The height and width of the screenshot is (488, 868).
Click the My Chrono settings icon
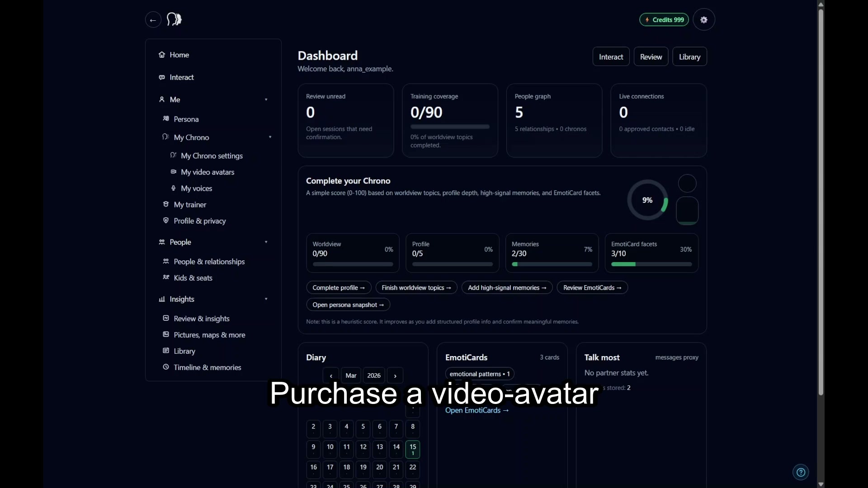pos(173,155)
